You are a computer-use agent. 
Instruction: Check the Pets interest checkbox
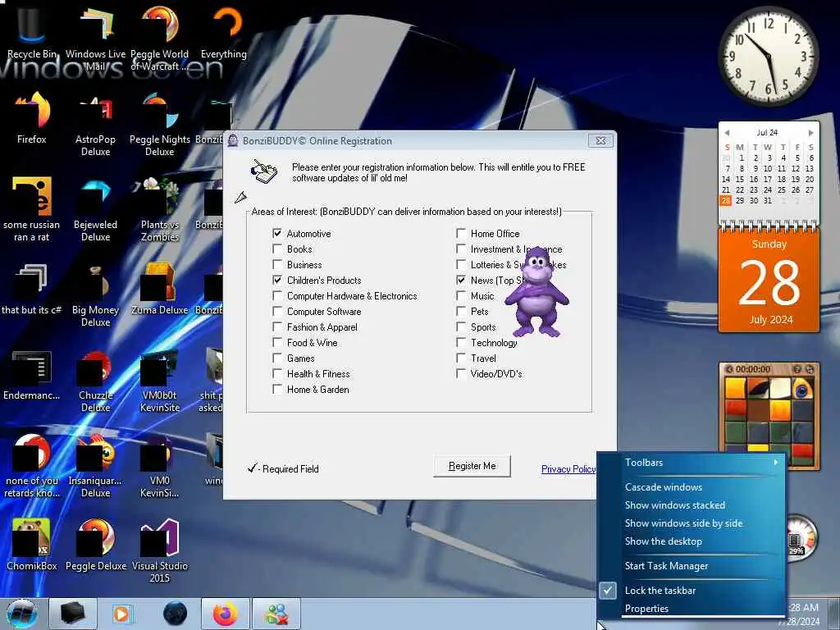461,311
